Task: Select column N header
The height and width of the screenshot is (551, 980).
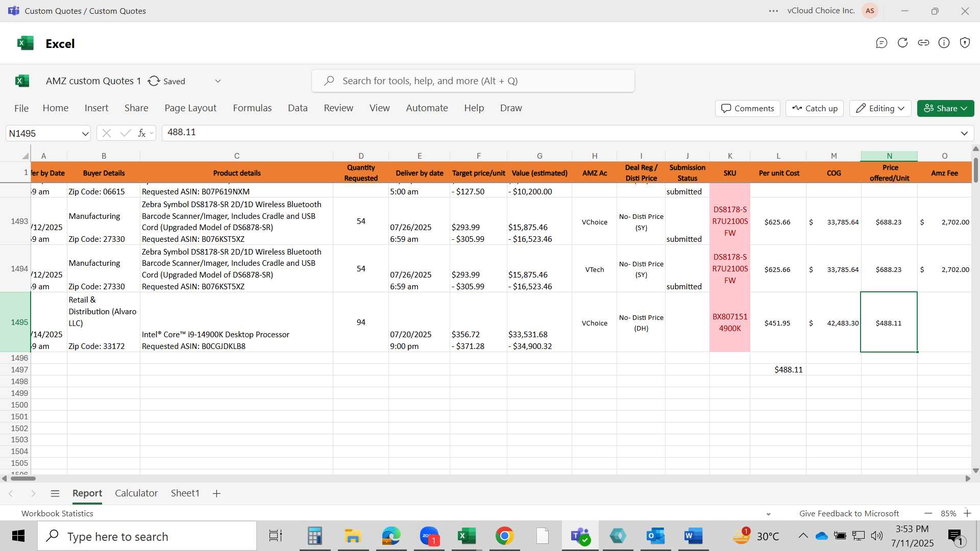Action: tap(889, 156)
